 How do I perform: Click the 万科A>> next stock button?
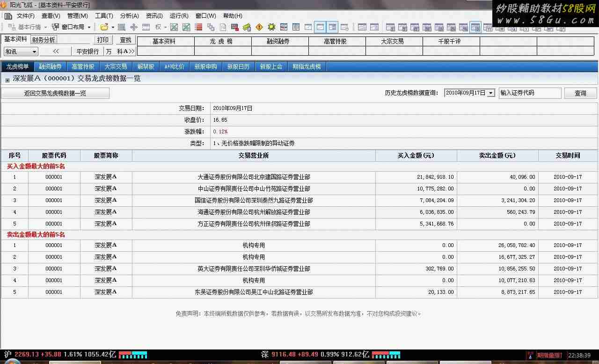coord(120,51)
